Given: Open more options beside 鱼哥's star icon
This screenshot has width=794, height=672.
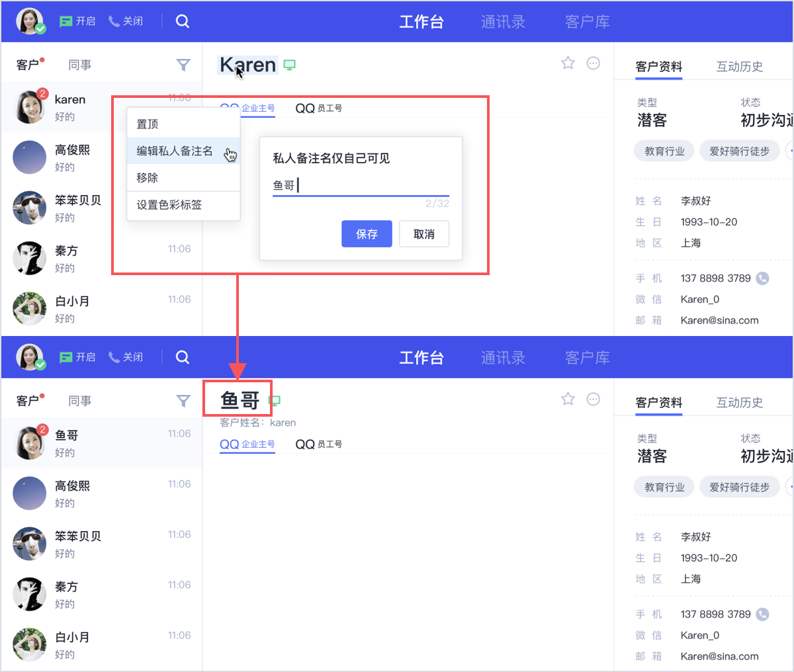Looking at the screenshot, I should pyautogui.click(x=594, y=399).
